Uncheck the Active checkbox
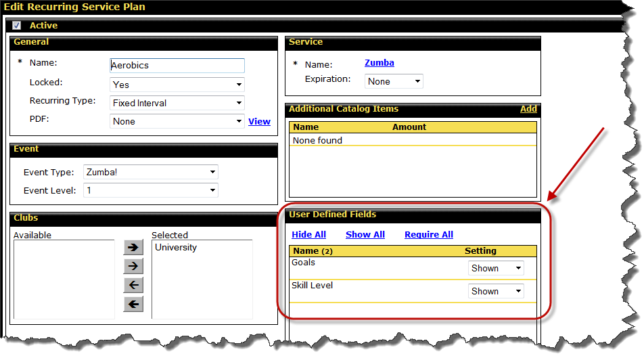 point(16,26)
